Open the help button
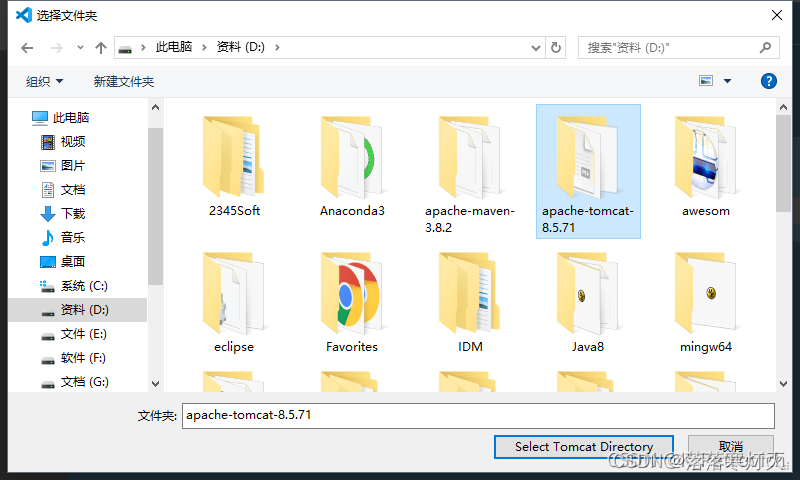The image size is (800, 480). (x=768, y=81)
